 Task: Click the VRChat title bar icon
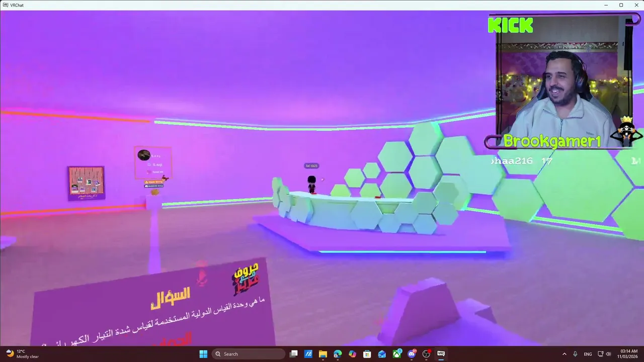point(5,5)
